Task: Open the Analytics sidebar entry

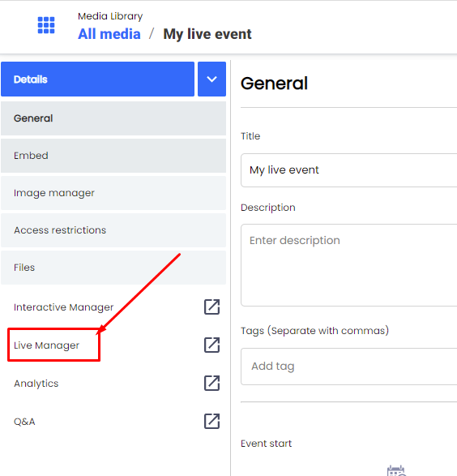Action: [36, 384]
